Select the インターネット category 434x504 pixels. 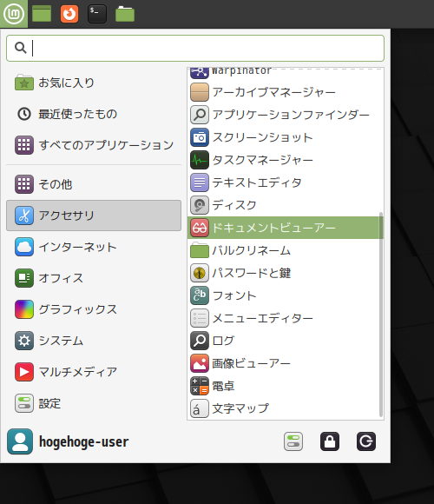(94, 247)
